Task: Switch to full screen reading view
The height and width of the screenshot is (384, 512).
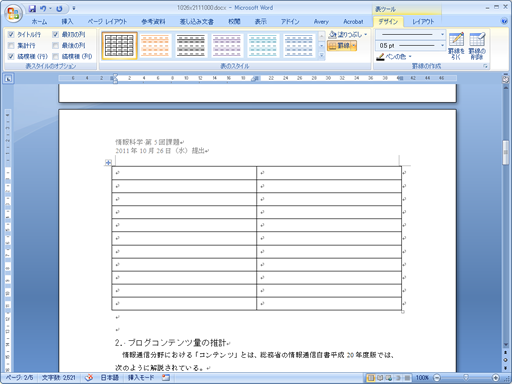Action: point(380,378)
